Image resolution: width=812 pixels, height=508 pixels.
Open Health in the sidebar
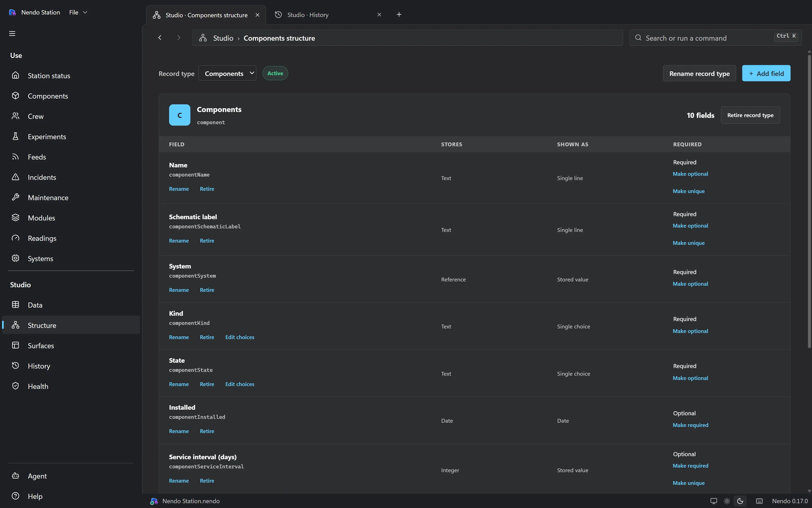(x=71, y=386)
